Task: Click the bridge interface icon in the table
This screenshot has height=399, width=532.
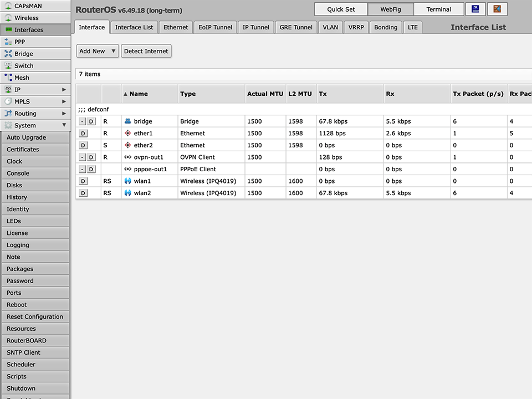Action: click(x=127, y=121)
